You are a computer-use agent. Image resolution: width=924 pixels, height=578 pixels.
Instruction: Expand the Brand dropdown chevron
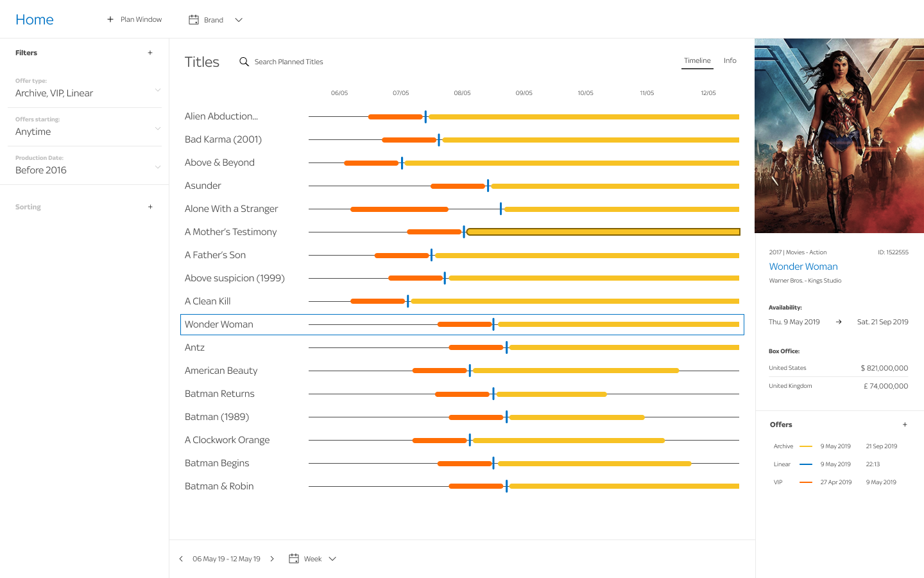click(x=239, y=20)
